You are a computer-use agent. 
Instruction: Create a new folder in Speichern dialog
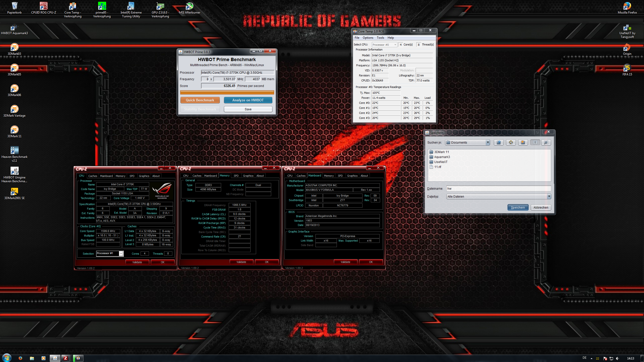[523, 143]
